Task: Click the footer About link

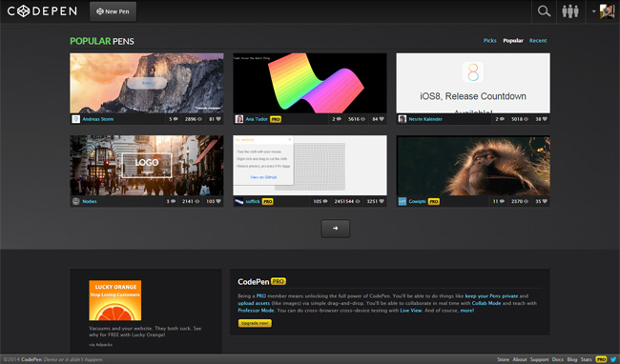Action: (520, 359)
